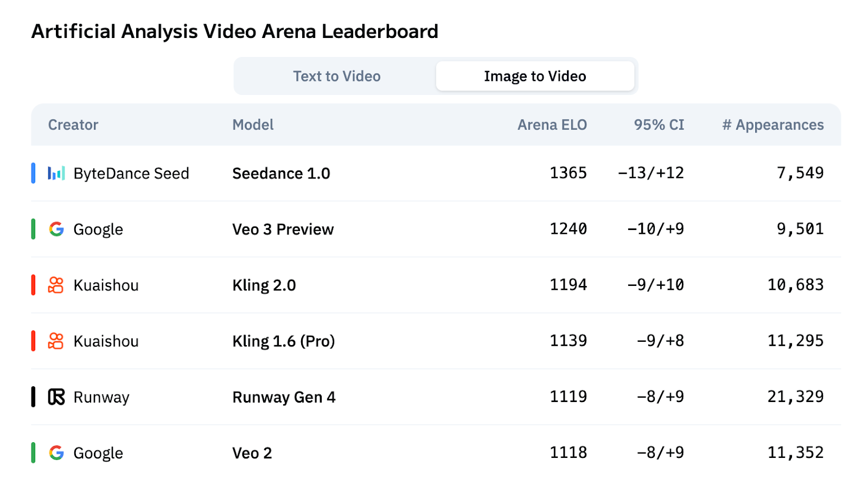Open the Veo 3 Preview model entry

[283, 229]
